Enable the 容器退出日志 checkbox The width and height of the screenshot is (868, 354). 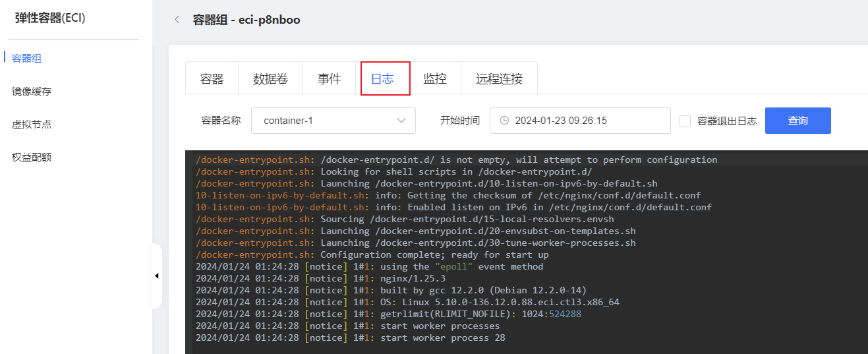pos(685,121)
